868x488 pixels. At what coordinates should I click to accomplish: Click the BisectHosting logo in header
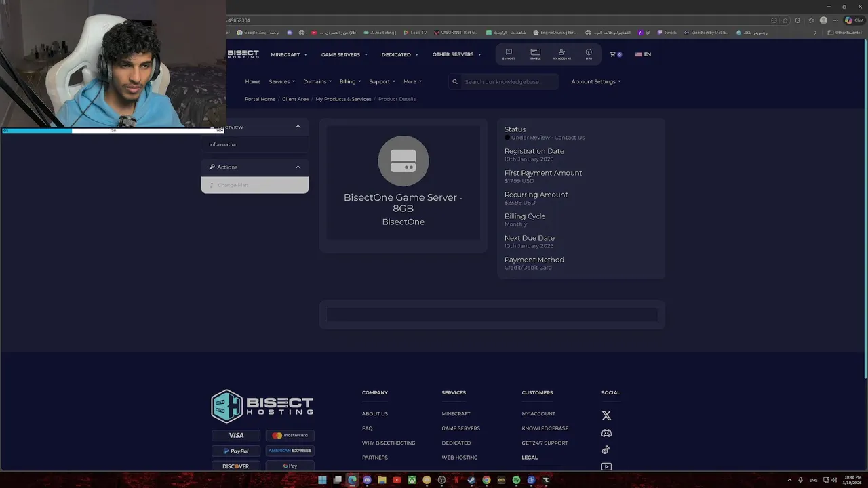point(243,54)
